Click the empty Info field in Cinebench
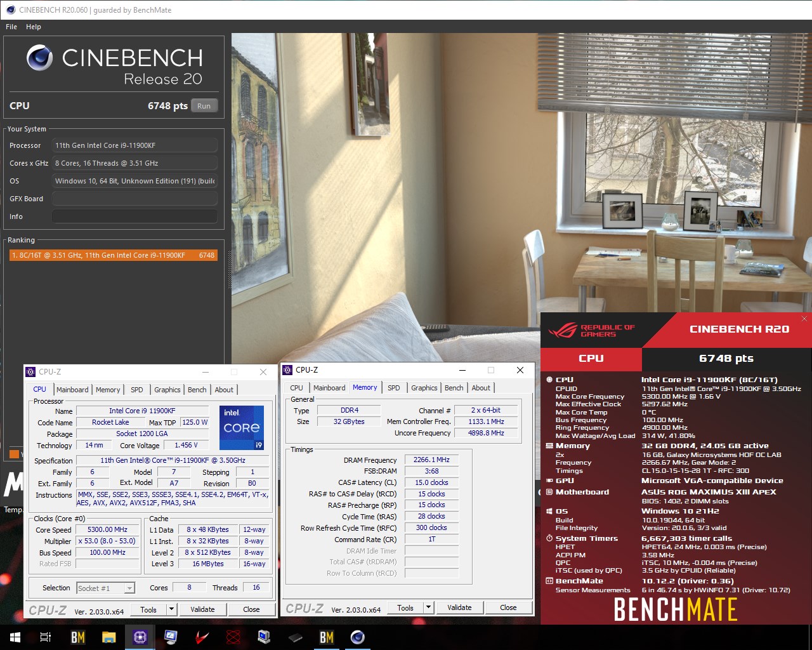The image size is (812, 650). pyautogui.click(x=134, y=216)
